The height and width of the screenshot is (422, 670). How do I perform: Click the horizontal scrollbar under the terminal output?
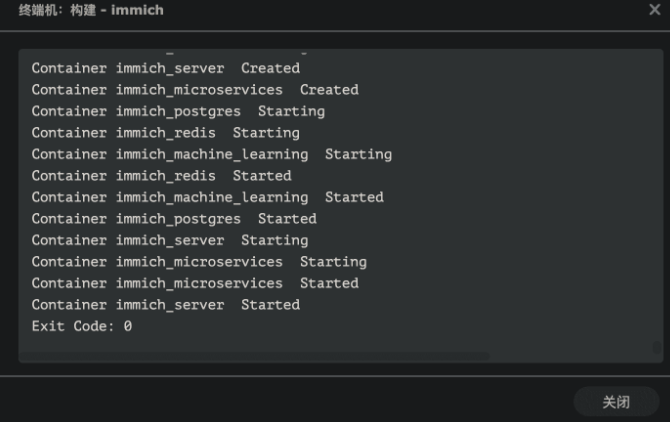coord(255,356)
